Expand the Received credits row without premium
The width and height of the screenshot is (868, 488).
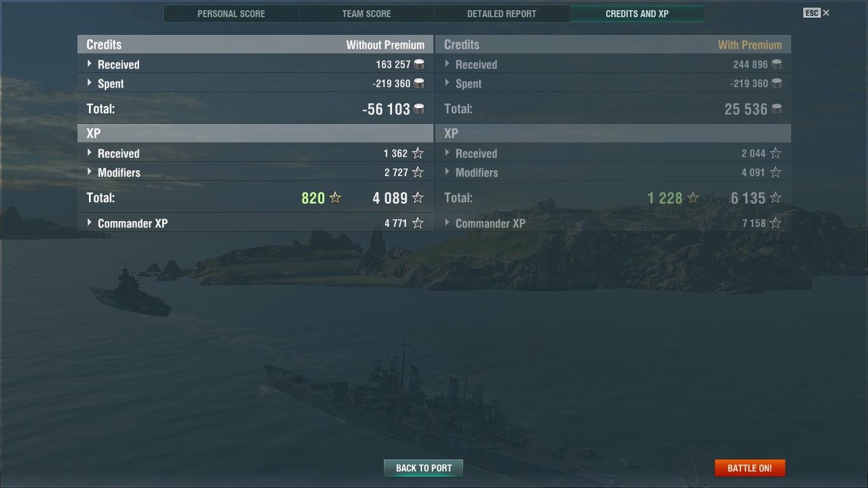[x=255, y=64]
